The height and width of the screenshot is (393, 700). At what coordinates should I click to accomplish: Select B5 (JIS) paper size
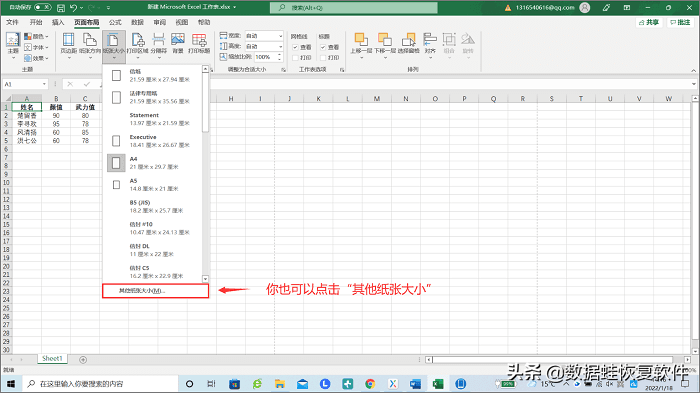[x=152, y=207]
